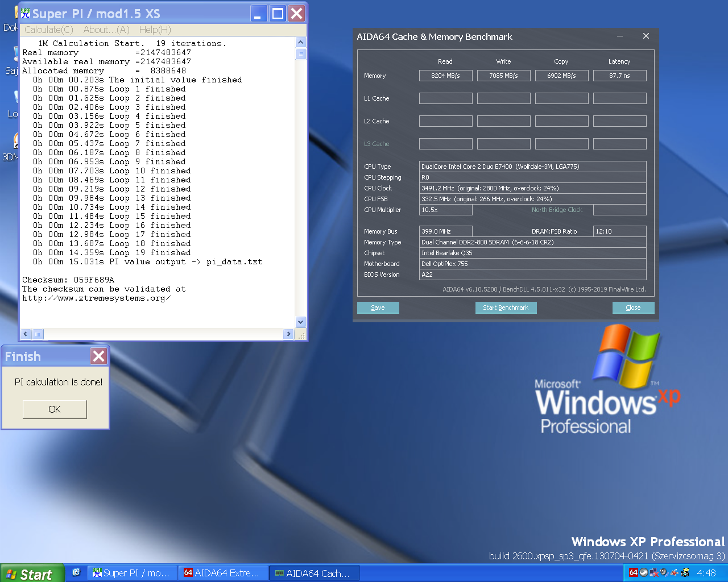Click the xtremesystems.org URL text

96,298
